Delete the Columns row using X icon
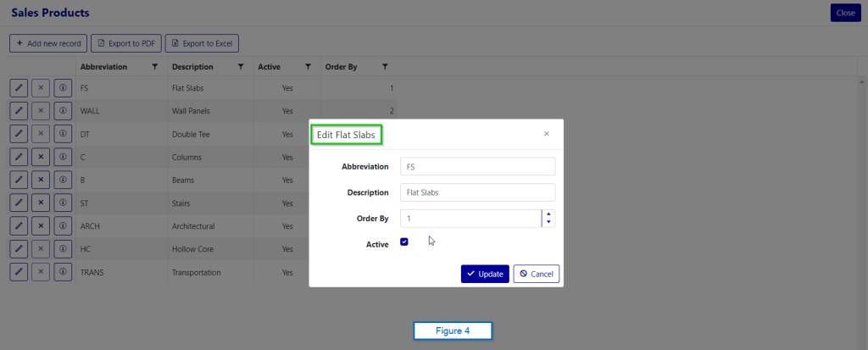 [41, 158]
